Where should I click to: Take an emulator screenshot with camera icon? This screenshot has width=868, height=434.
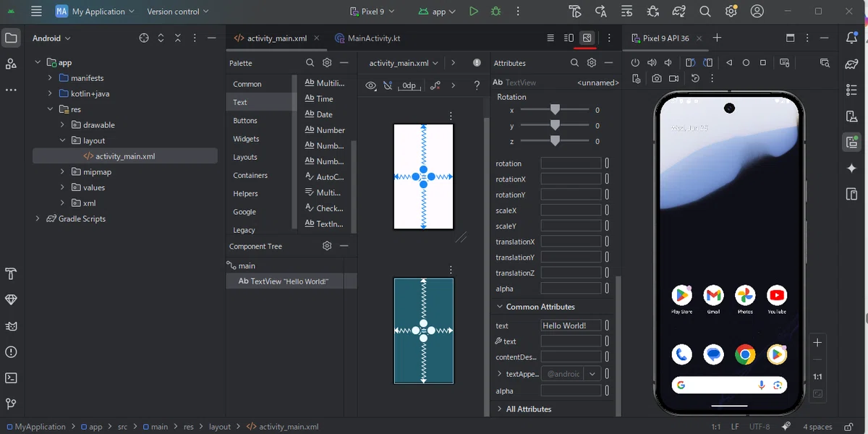coord(656,79)
